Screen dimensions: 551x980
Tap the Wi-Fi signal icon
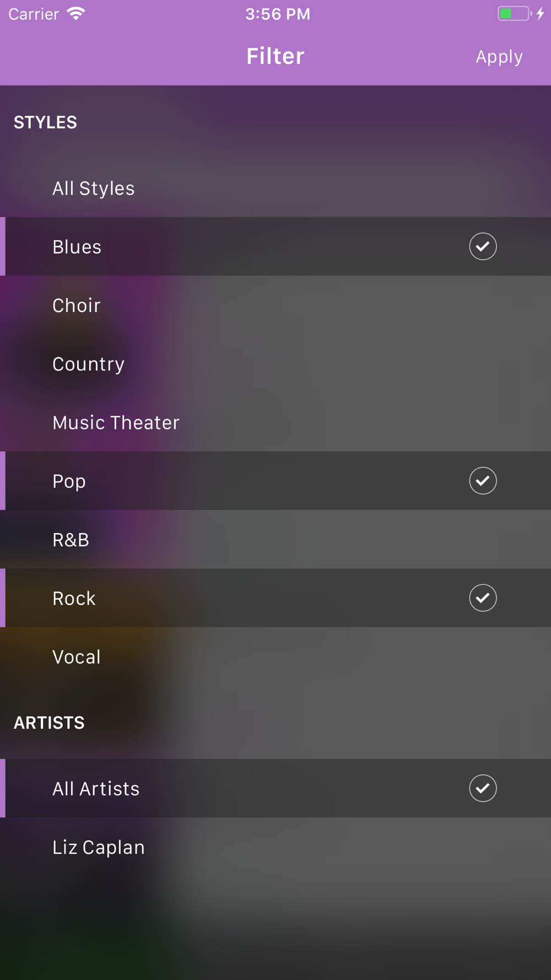76,14
